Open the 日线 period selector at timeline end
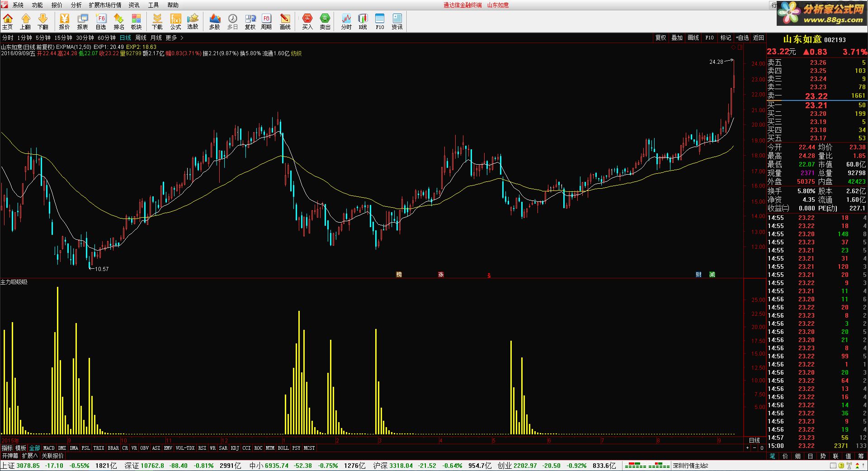The height and width of the screenshot is (471, 868). coord(755,440)
